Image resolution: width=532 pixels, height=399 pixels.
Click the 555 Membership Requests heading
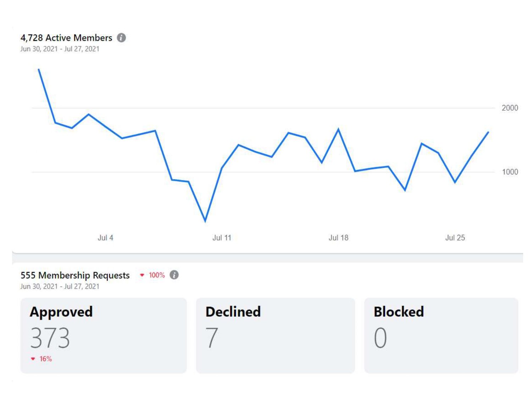(x=75, y=275)
